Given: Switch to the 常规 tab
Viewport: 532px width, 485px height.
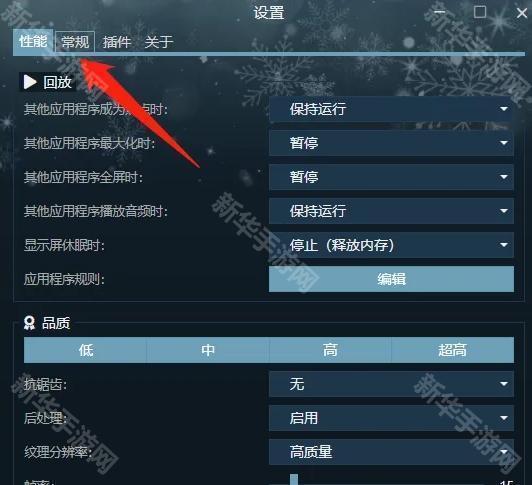Looking at the screenshot, I should click(x=75, y=42).
